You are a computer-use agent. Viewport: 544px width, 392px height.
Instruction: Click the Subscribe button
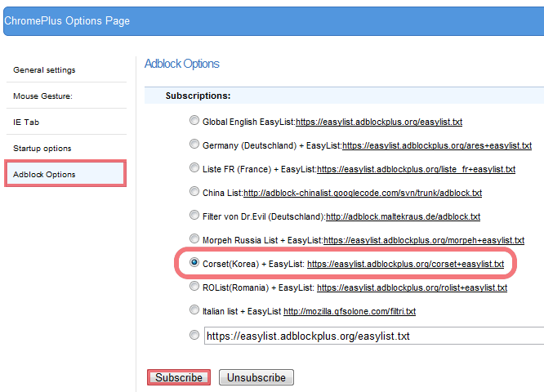(179, 377)
